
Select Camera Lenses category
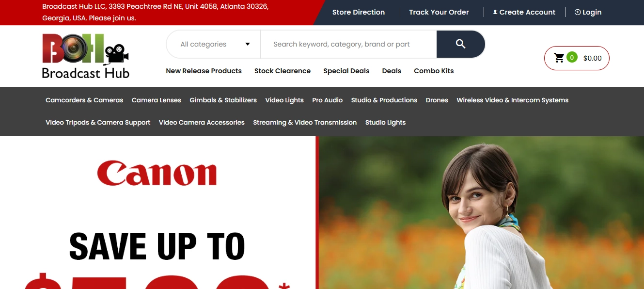156,100
